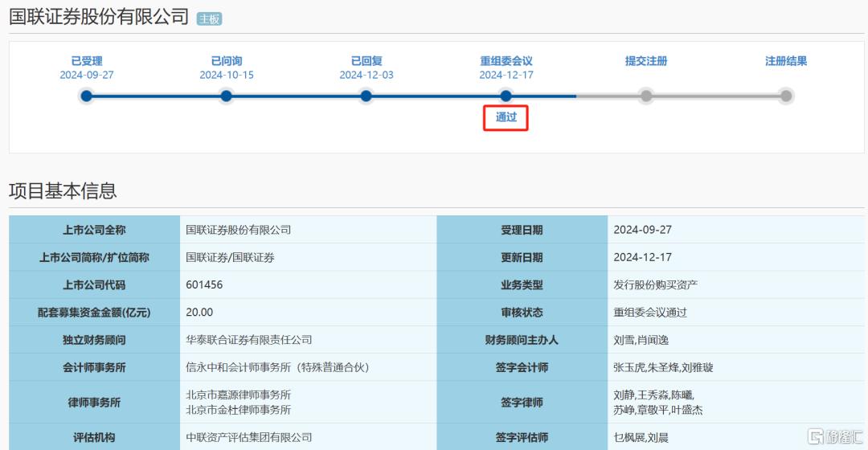Select the 注册结果 timeline marker dot
The height and width of the screenshot is (450, 868).
(x=786, y=96)
